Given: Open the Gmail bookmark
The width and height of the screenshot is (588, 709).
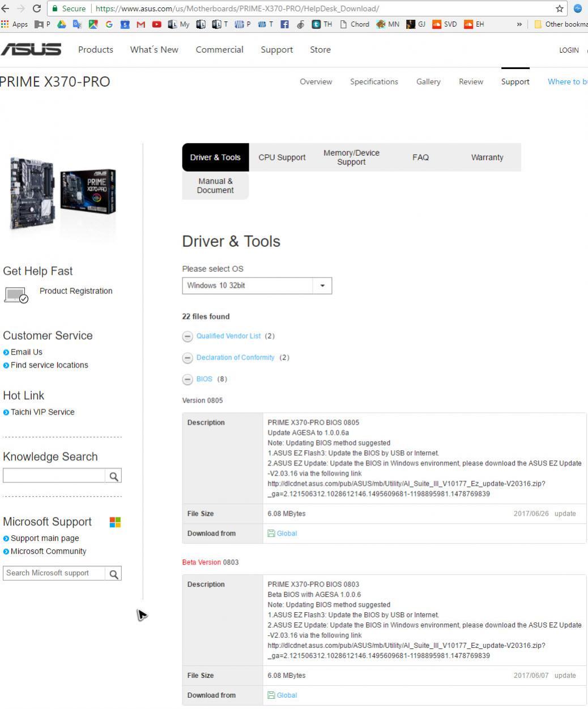Looking at the screenshot, I should [x=141, y=24].
